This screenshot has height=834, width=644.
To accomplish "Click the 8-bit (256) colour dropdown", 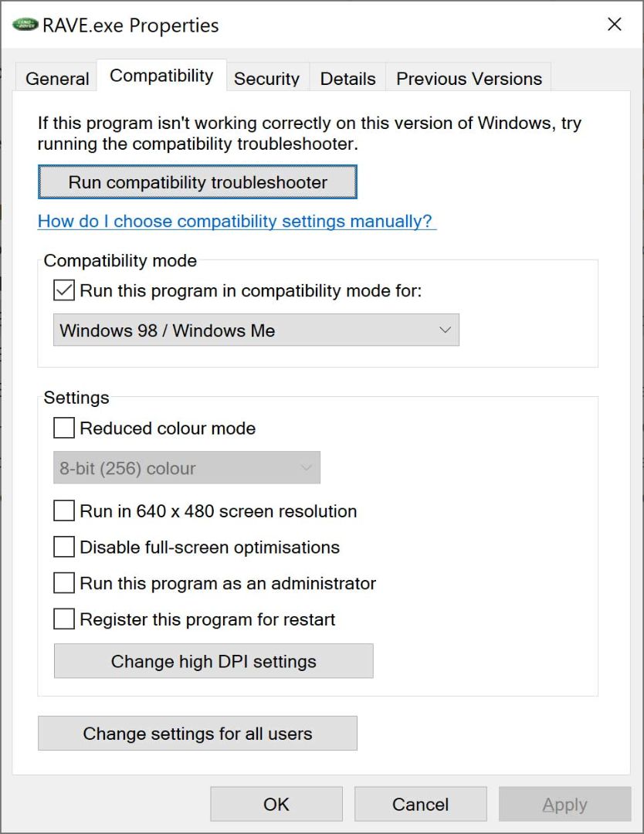I will click(187, 467).
